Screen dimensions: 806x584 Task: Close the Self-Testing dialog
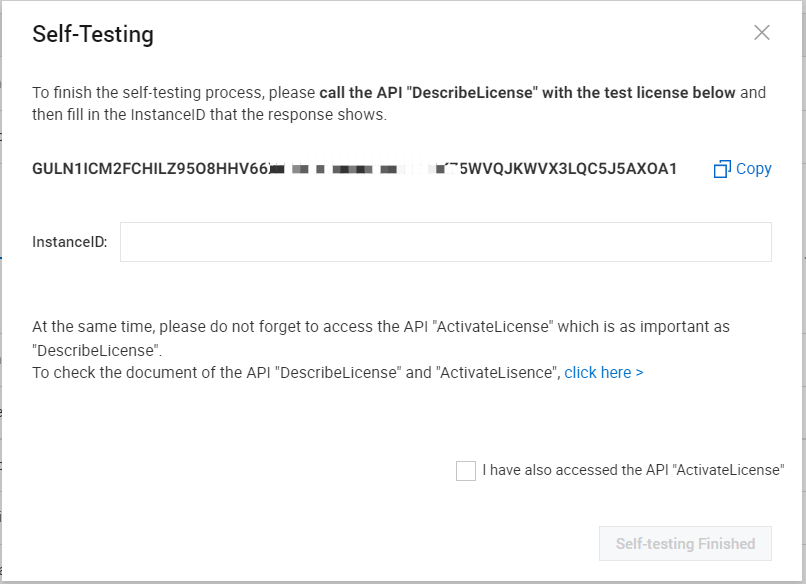pyautogui.click(x=762, y=33)
